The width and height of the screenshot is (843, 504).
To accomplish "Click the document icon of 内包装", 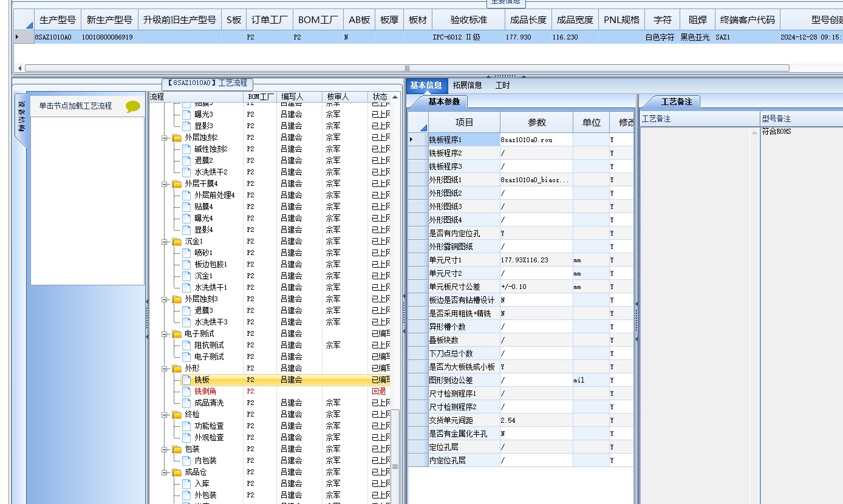I will click(186, 461).
